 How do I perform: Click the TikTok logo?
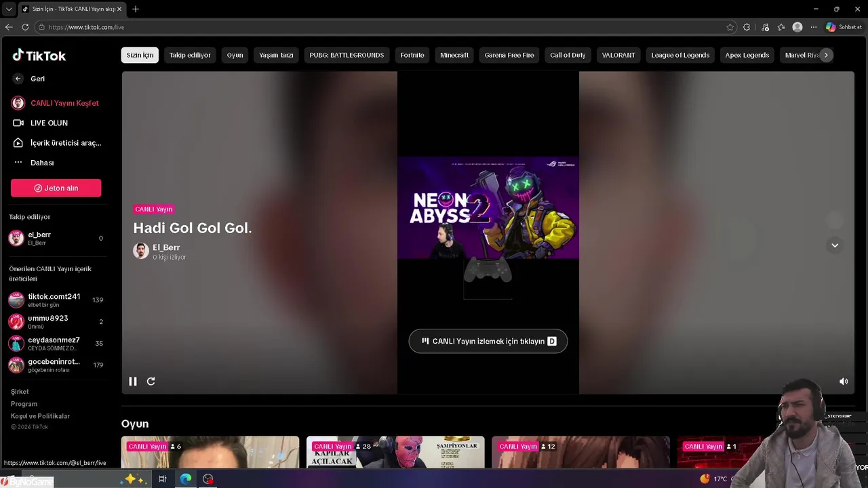pyautogui.click(x=39, y=56)
